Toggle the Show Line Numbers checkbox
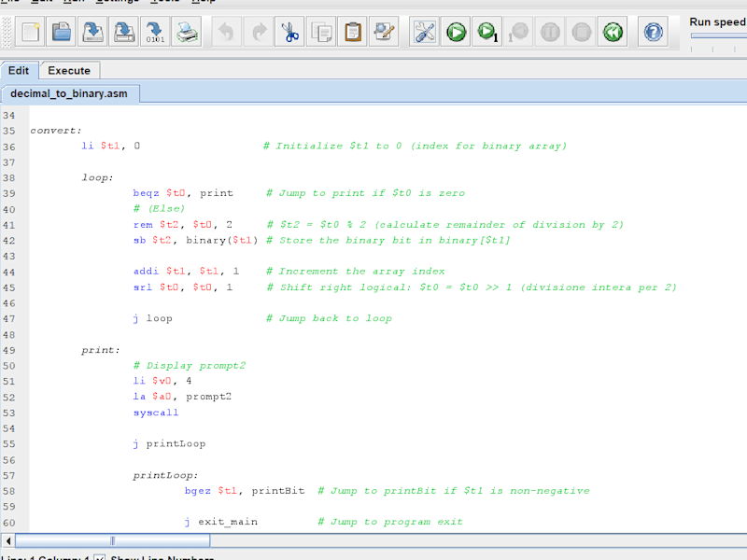This screenshot has width=747, height=560. 100,557
